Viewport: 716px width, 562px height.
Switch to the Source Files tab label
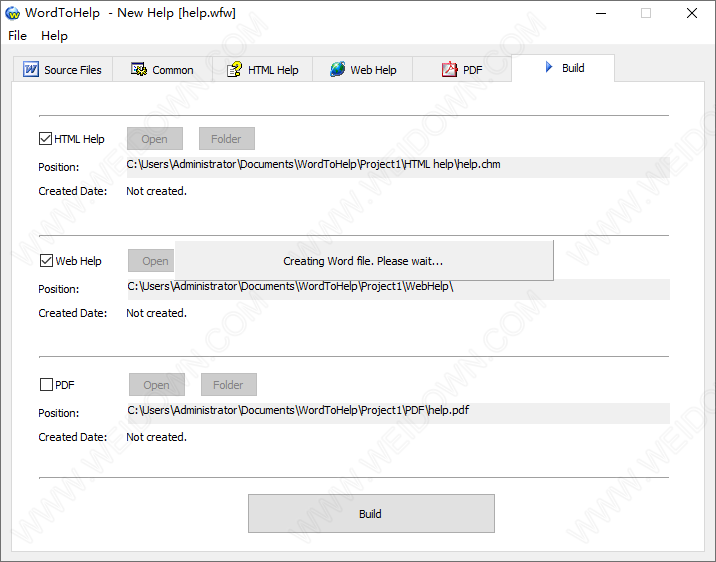click(x=73, y=70)
